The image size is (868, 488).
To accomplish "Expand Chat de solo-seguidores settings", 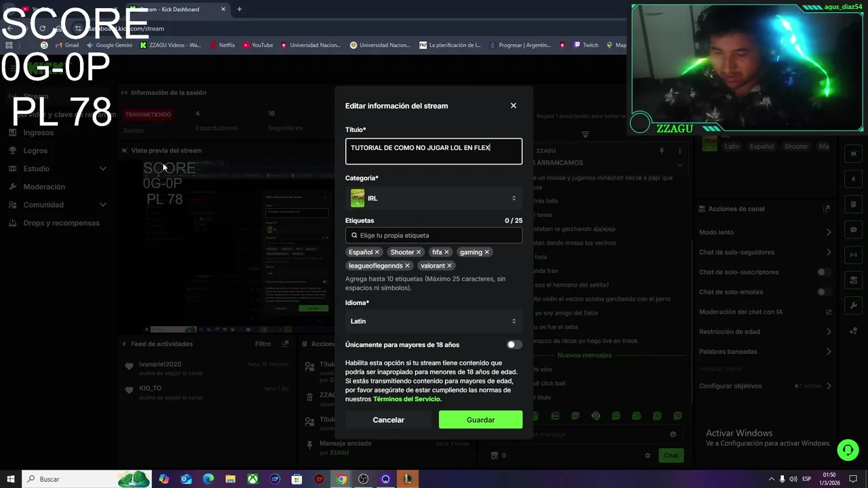I will pyautogui.click(x=765, y=252).
